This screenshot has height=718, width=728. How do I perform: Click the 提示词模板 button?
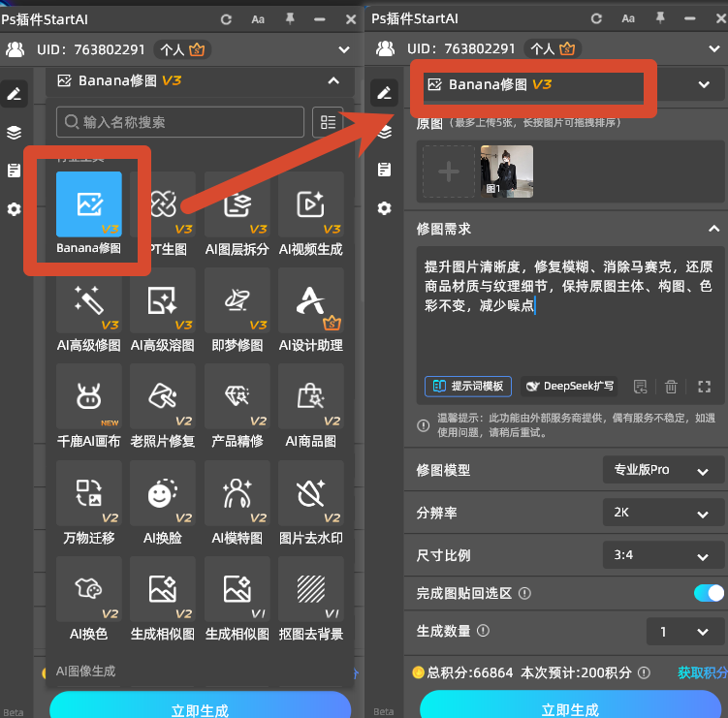pyautogui.click(x=468, y=387)
